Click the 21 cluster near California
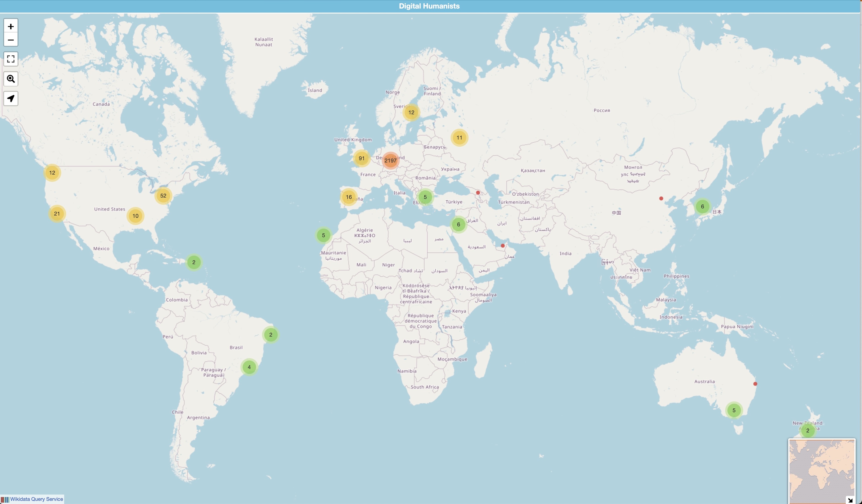Viewport: 862px width, 504px height. 57,214
